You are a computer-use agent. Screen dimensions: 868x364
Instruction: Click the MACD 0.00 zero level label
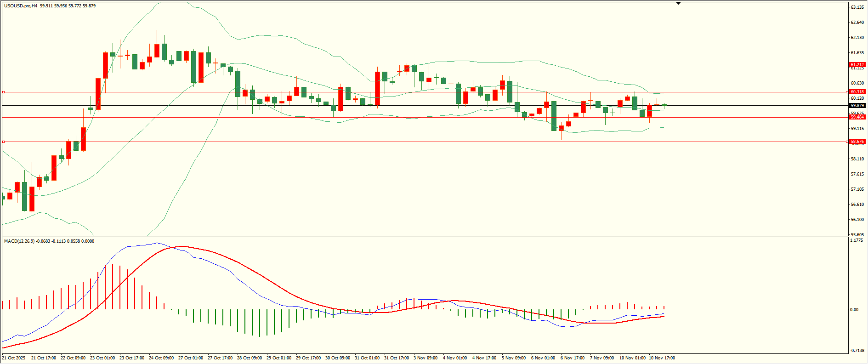coord(854,310)
